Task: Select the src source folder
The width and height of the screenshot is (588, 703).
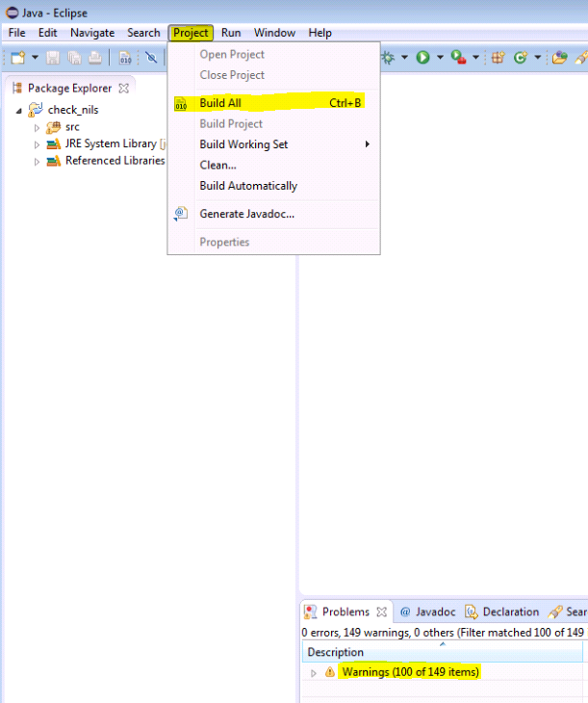Action: point(72,127)
